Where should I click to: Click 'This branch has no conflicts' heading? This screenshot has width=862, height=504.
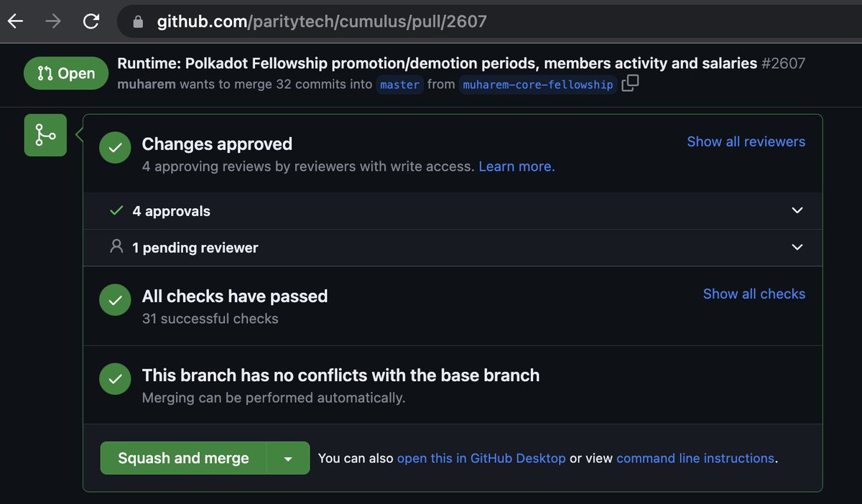(x=341, y=375)
